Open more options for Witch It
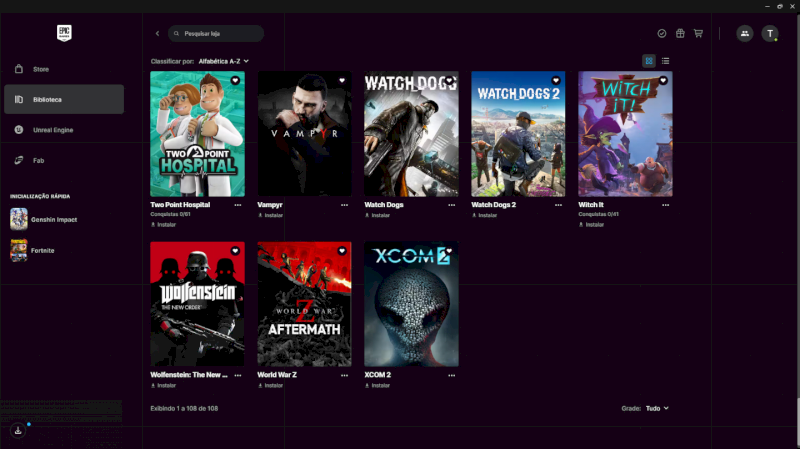 click(665, 205)
